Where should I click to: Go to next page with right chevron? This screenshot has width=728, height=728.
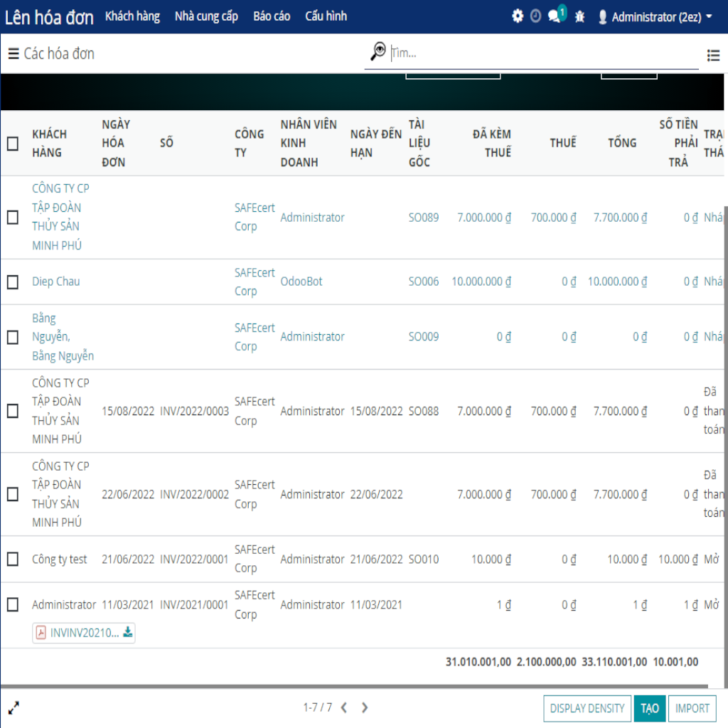click(x=365, y=707)
